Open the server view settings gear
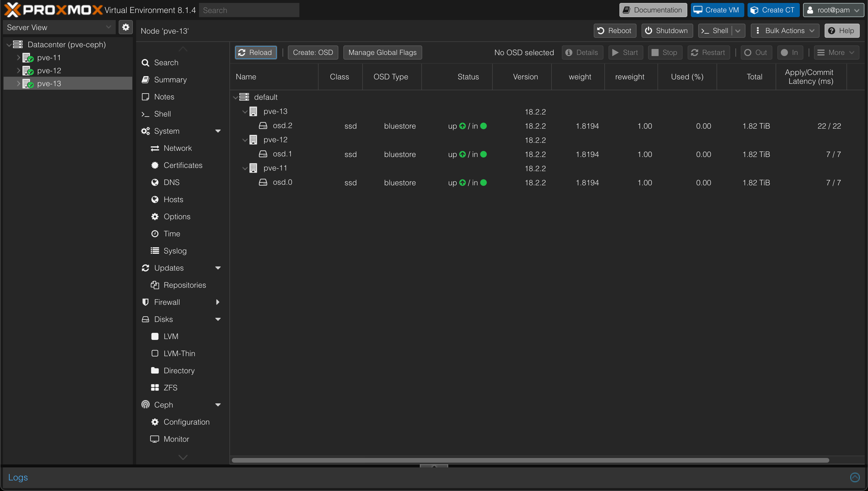 (125, 27)
